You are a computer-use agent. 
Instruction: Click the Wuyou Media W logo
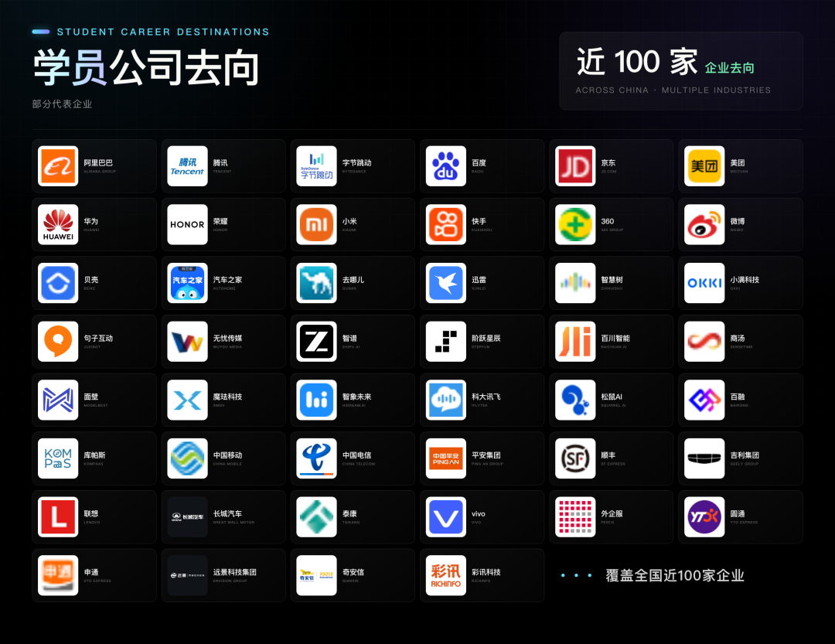coord(187,342)
